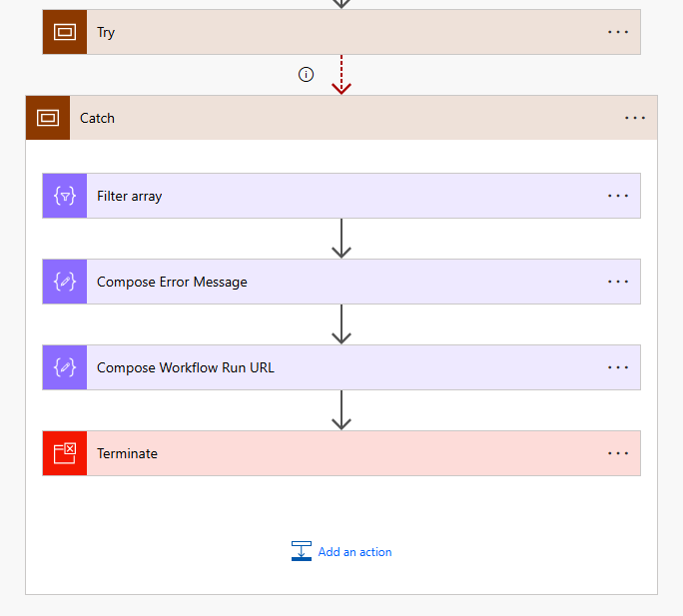683x616 pixels.
Task: Click the run-after info icon
Action: pyautogui.click(x=307, y=75)
